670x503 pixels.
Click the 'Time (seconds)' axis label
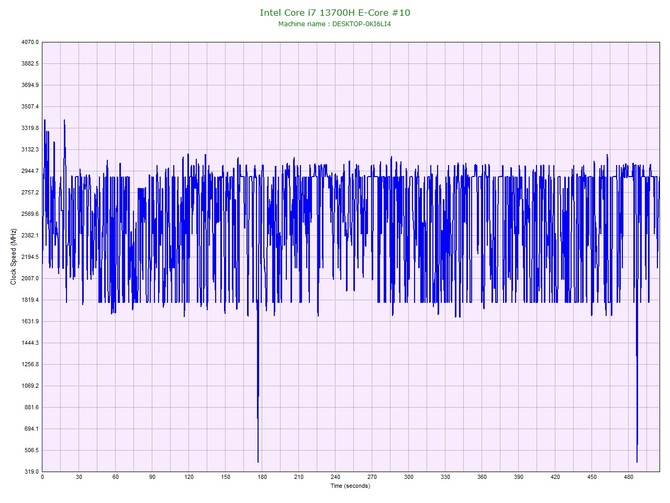[350, 486]
